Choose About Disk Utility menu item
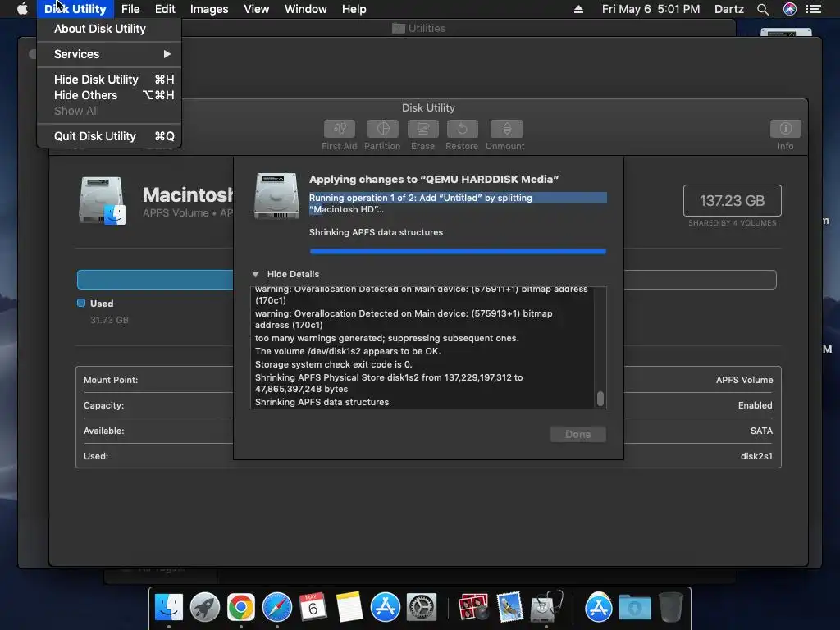The width and height of the screenshot is (840, 630). point(109,29)
